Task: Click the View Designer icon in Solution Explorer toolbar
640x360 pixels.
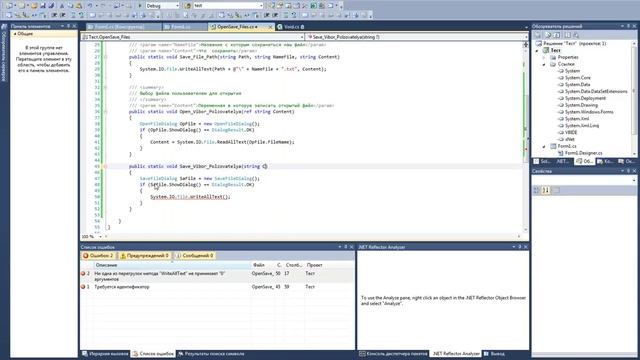Action: tap(576, 35)
